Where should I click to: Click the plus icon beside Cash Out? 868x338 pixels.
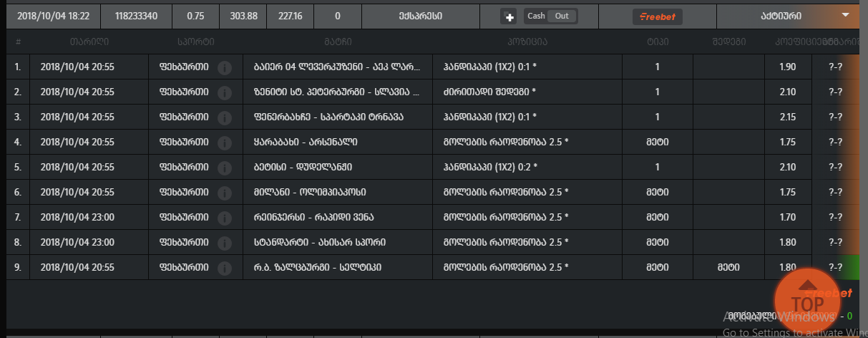pyautogui.click(x=510, y=16)
